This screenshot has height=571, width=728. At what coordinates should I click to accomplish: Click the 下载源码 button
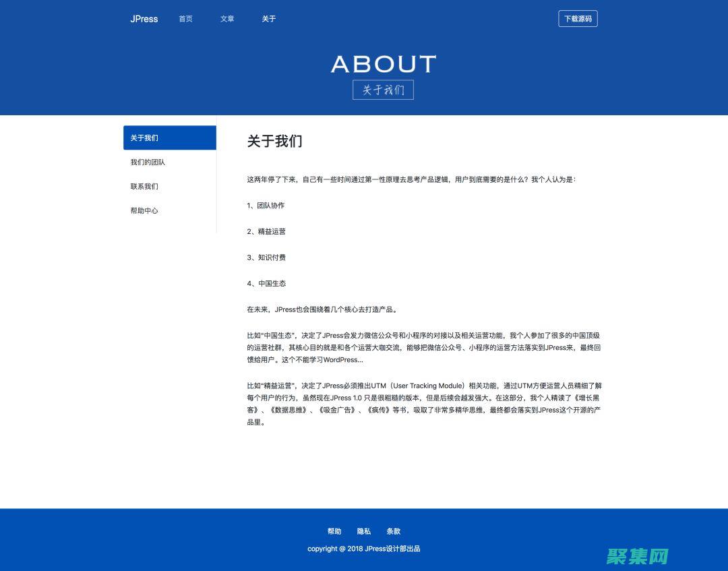click(578, 18)
